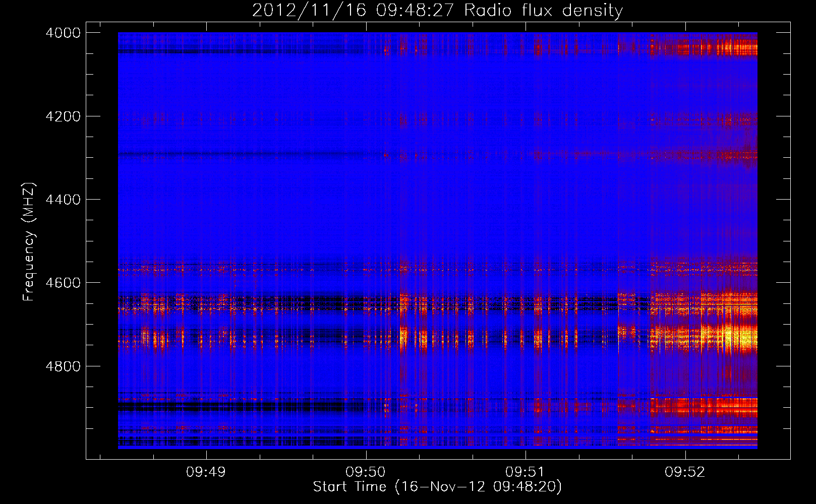
Task: Click the 09:51 time tick label
Action: tap(526, 472)
